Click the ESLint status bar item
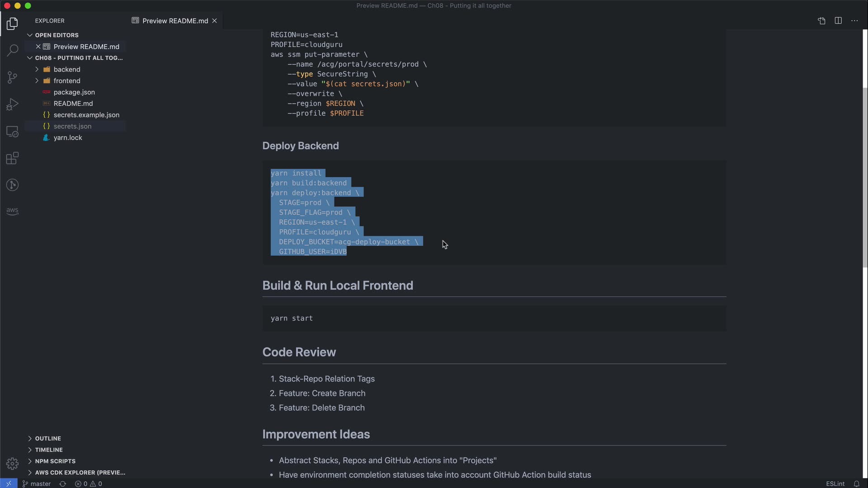The width and height of the screenshot is (868, 488). [x=835, y=483]
